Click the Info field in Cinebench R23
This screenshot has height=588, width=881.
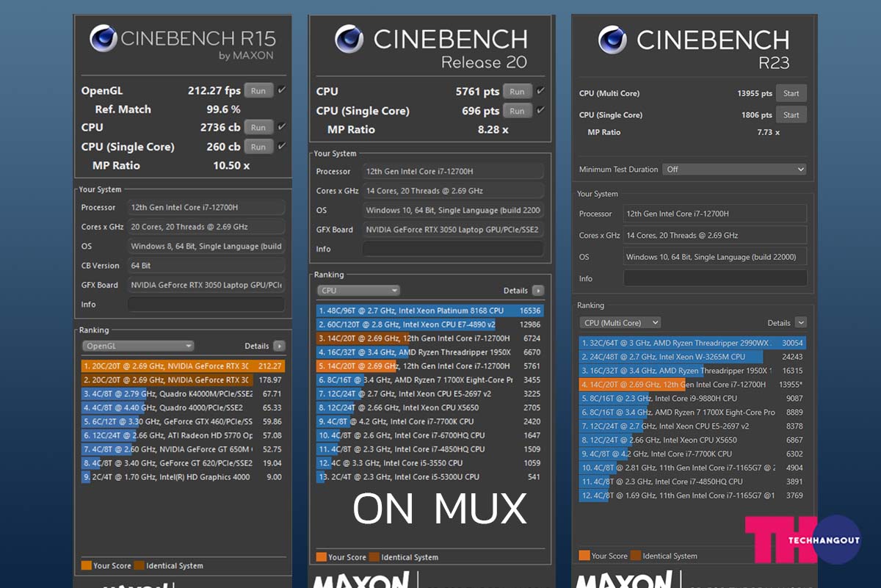(x=715, y=278)
